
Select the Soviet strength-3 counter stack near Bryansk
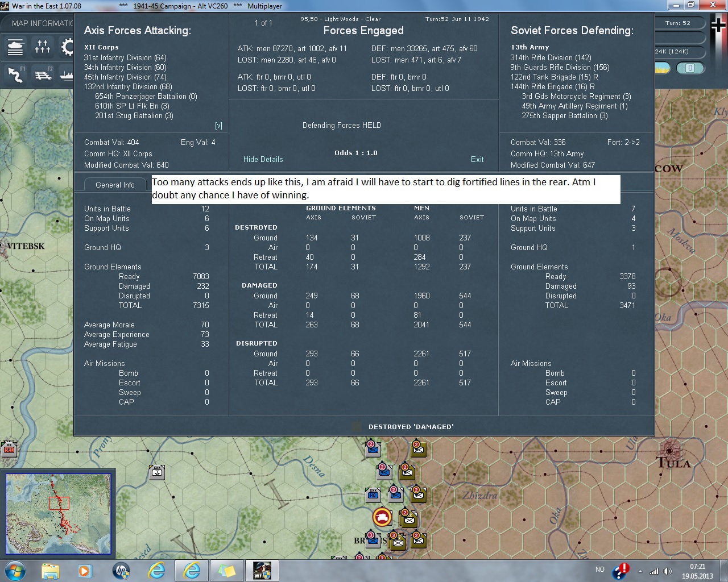click(x=397, y=539)
